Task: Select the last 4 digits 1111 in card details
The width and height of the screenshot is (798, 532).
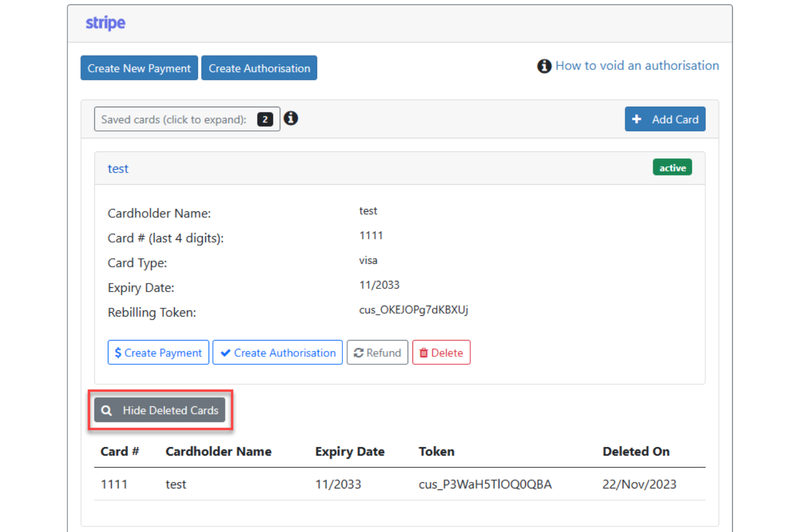Action: (x=371, y=236)
